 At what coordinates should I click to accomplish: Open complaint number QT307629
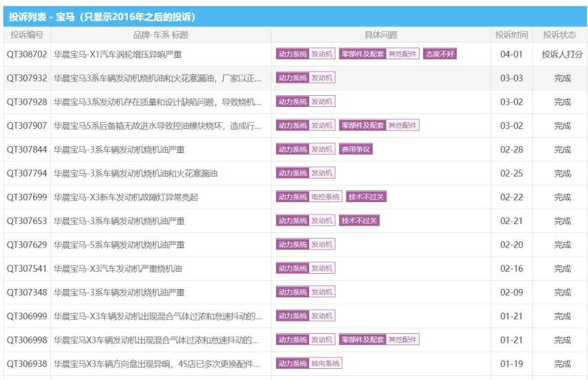[27, 245]
